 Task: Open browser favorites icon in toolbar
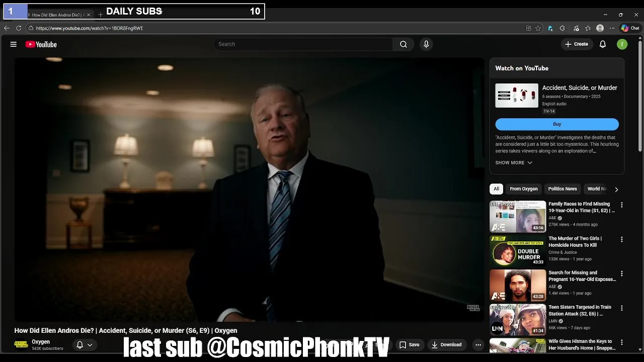[x=588, y=28]
